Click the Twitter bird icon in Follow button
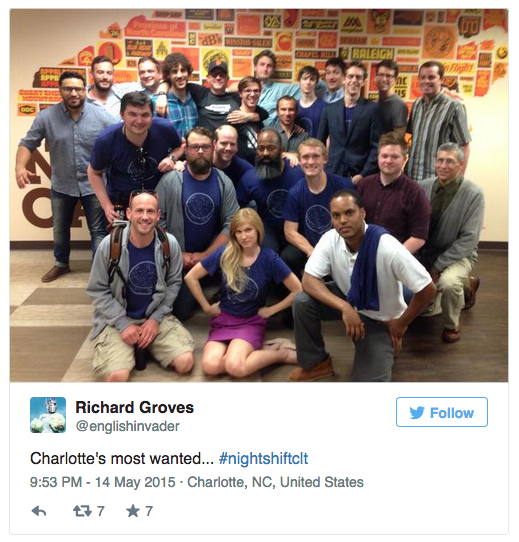The height and width of the screenshot is (542, 519). tap(417, 413)
